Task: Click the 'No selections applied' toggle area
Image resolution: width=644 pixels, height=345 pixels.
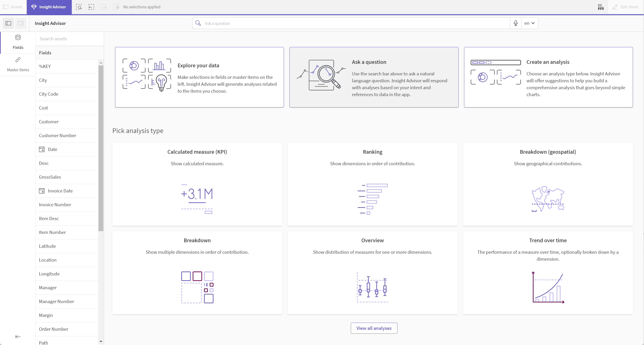Action: coord(141,7)
